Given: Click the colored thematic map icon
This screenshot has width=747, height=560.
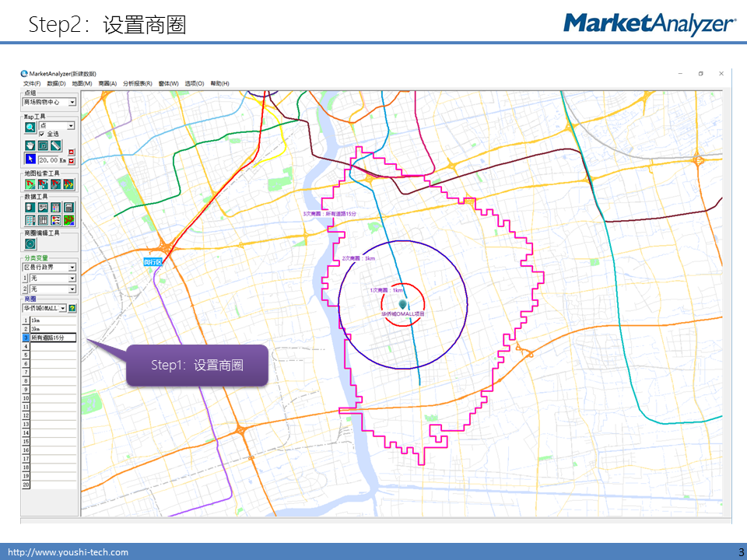Looking at the screenshot, I should (x=68, y=220).
